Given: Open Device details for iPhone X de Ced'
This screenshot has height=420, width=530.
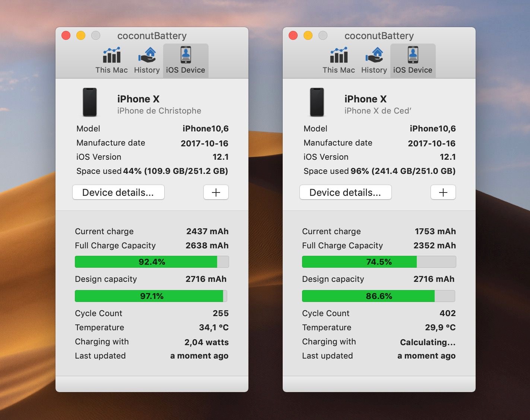Looking at the screenshot, I should coord(345,192).
